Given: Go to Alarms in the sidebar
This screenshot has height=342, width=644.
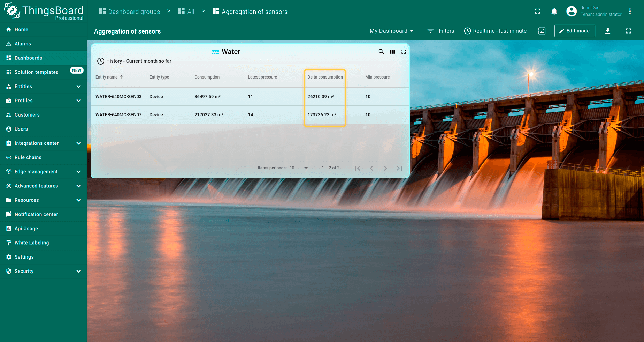Looking at the screenshot, I should [x=23, y=44].
